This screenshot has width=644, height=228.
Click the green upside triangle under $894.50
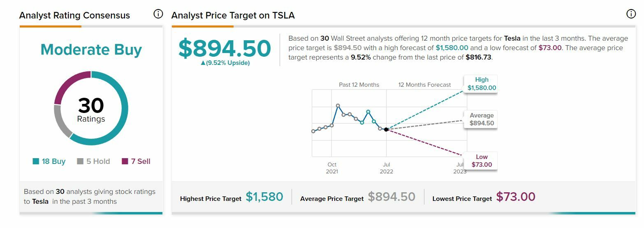(203, 63)
